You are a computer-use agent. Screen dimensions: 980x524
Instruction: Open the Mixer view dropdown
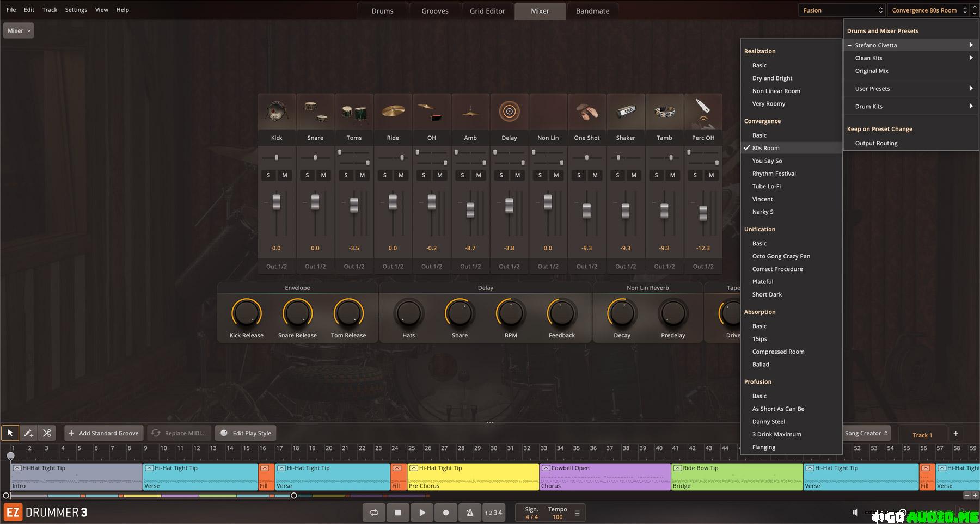coord(19,31)
